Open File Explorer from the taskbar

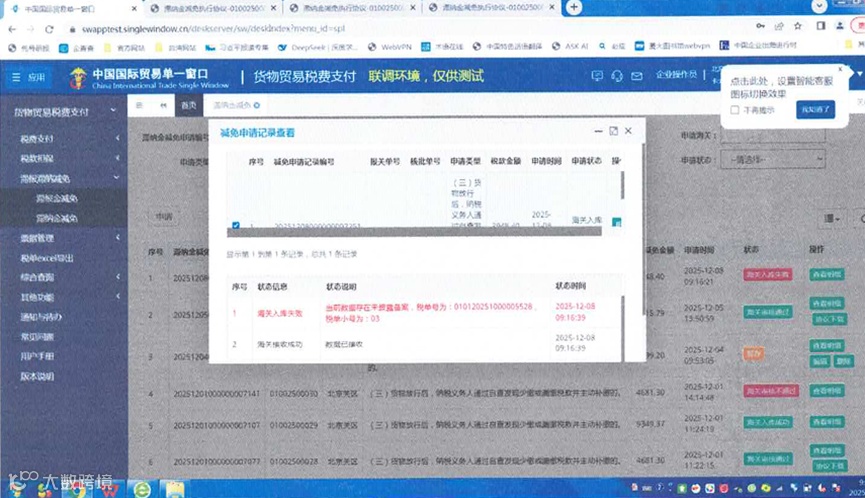(x=175, y=489)
